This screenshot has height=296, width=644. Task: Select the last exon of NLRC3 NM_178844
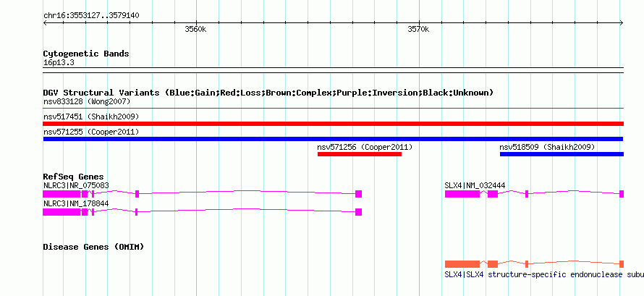coord(359,212)
